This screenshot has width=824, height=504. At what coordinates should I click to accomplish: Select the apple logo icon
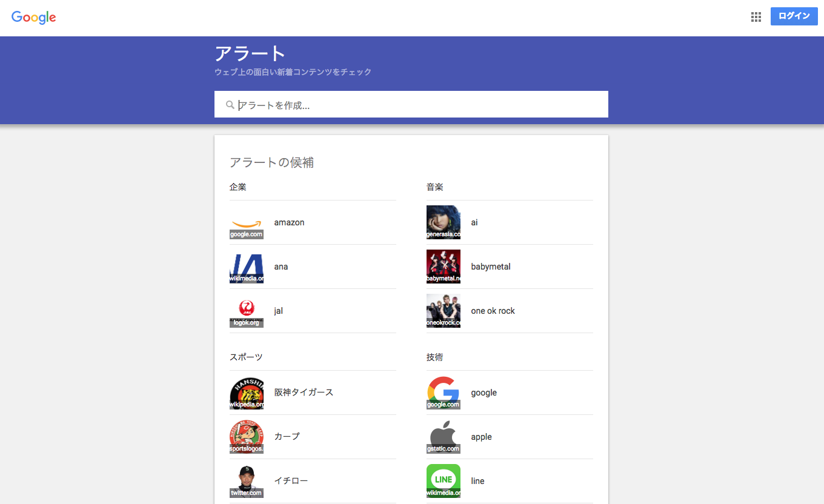coord(444,437)
